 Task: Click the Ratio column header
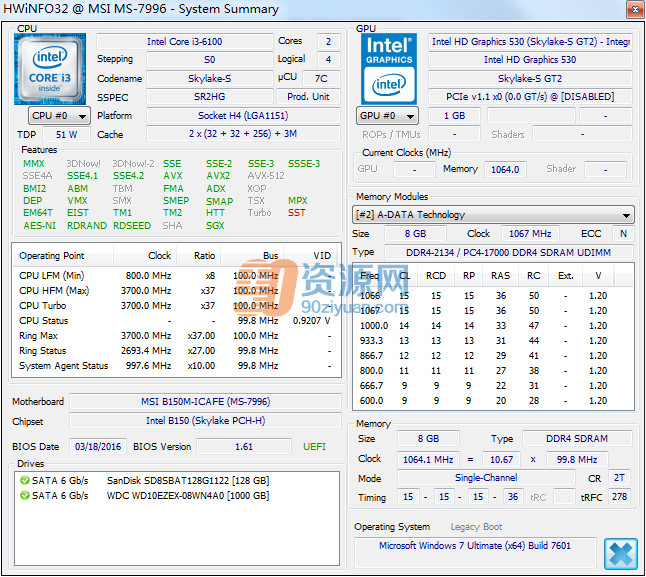coord(199,256)
